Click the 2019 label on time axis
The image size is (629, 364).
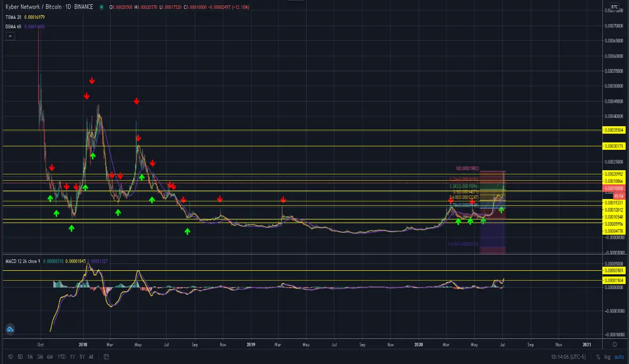coord(251,345)
